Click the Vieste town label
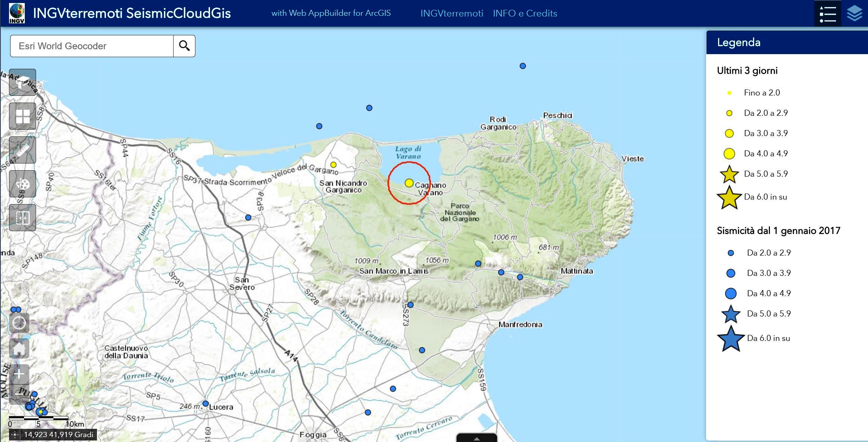The width and height of the screenshot is (868, 442). tap(632, 159)
